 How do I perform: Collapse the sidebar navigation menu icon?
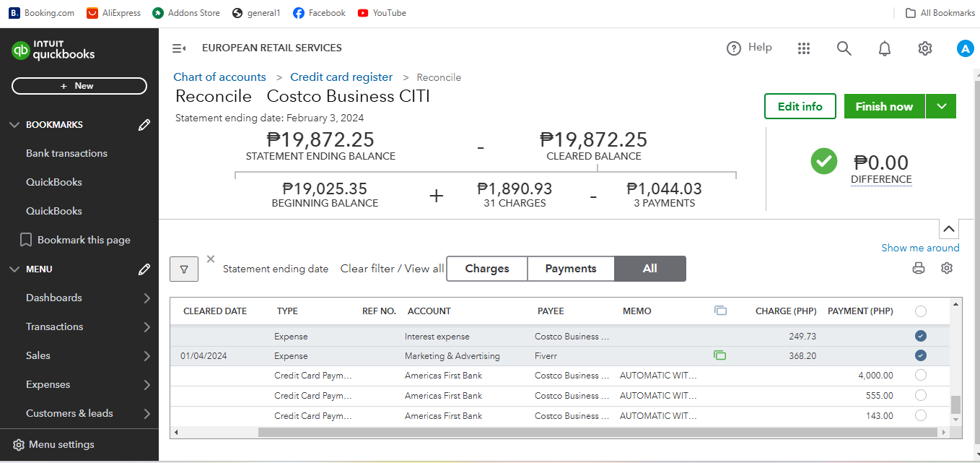pos(179,48)
